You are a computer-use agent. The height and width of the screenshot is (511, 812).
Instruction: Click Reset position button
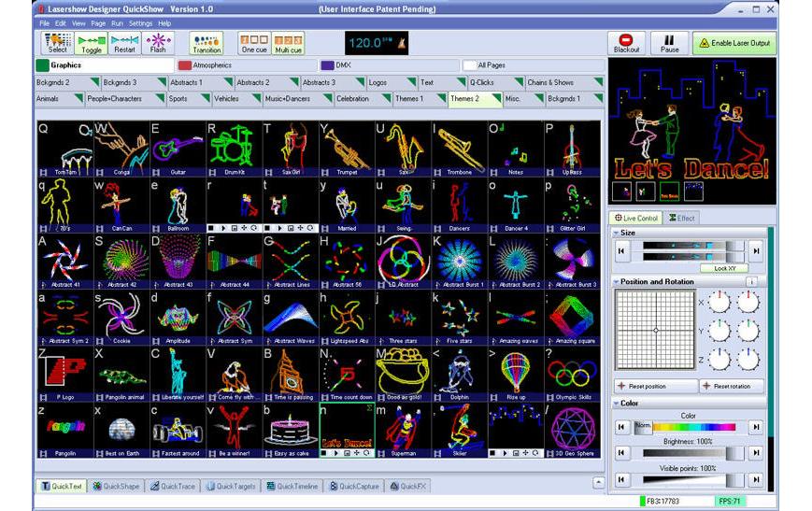click(656, 386)
